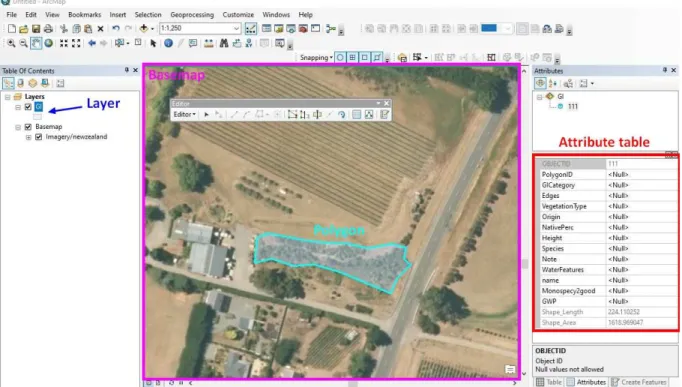
Task: Click the Species value cell
Action: (642, 249)
